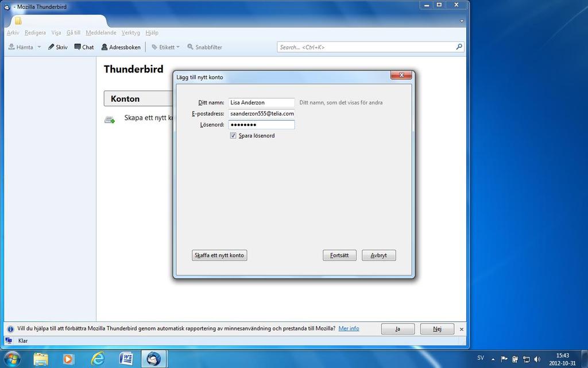Image resolution: width=588 pixels, height=368 pixels.
Task: Click the Konton section header
Action: [138, 99]
